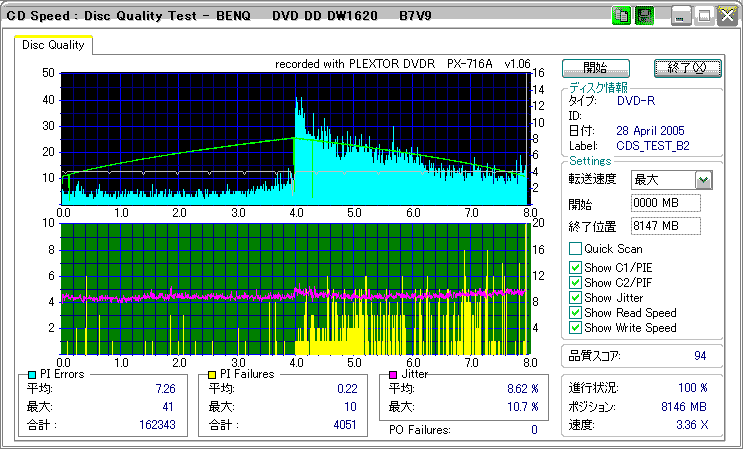The height and width of the screenshot is (449, 743).
Task: Click the floppy disk save icon
Action: [644, 15]
